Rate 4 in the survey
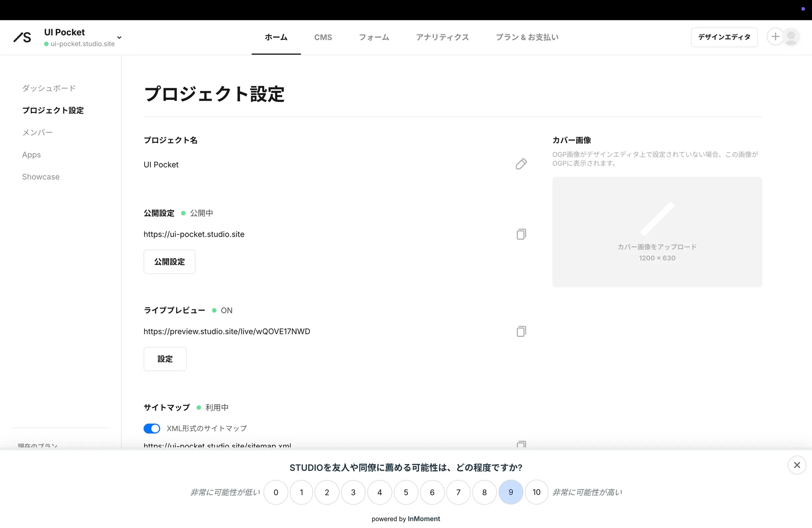The height and width of the screenshot is (528, 812). [x=379, y=492]
